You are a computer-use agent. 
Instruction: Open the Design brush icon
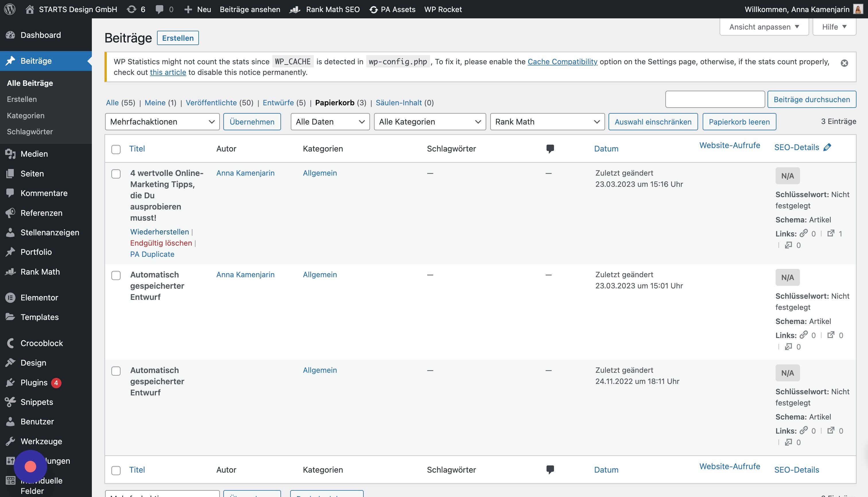10,362
